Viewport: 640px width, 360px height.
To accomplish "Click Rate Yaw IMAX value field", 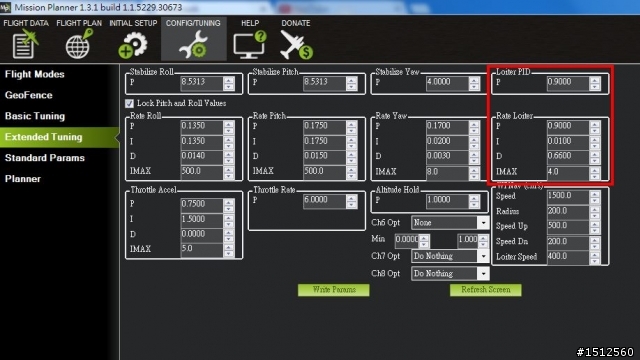I will pyautogui.click(x=447, y=172).
